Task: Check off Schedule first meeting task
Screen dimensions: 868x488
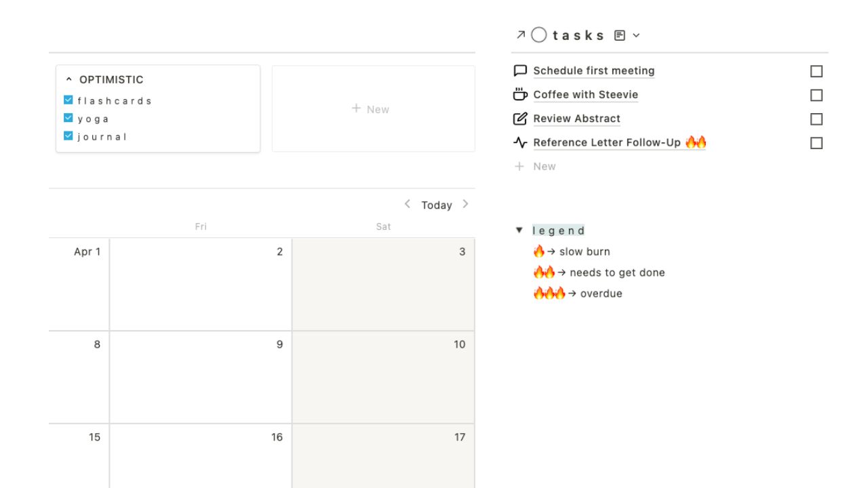Action: pyautogui.click(x=816, y=71)
